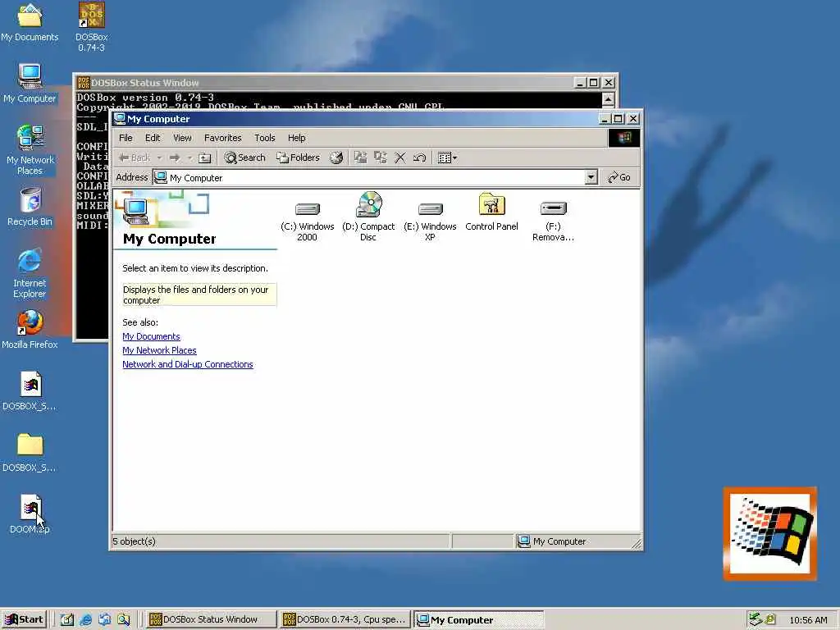This screenshot has height=630, width=840.
Task: Click My Computer taskbar button
Action: click(x=479, y=620)
